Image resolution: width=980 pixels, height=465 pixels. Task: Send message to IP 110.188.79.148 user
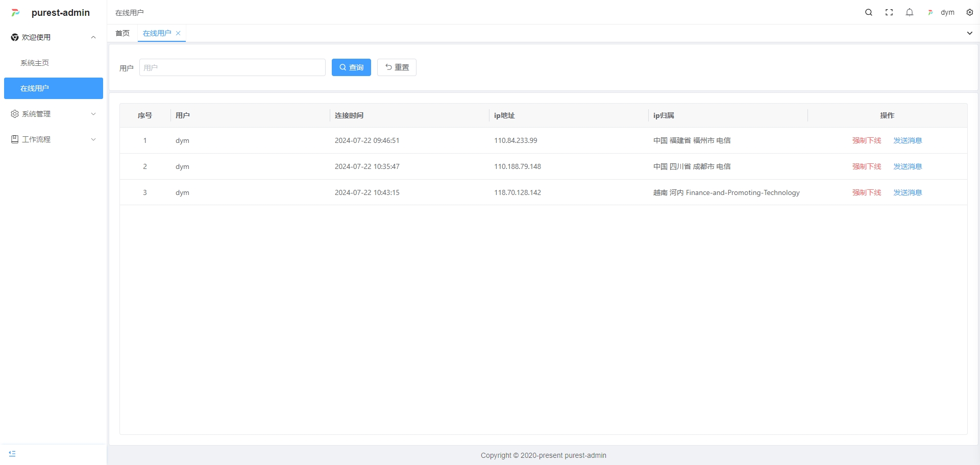coord(908,166)
